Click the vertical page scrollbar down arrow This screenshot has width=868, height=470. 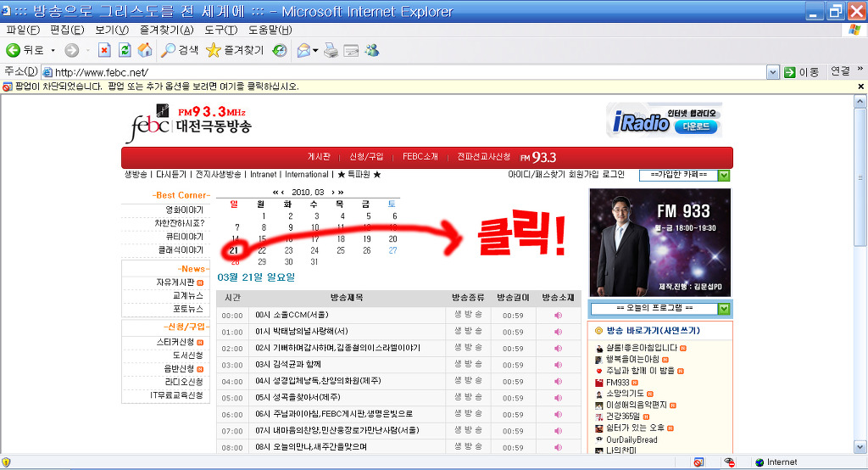coord(860,449)
